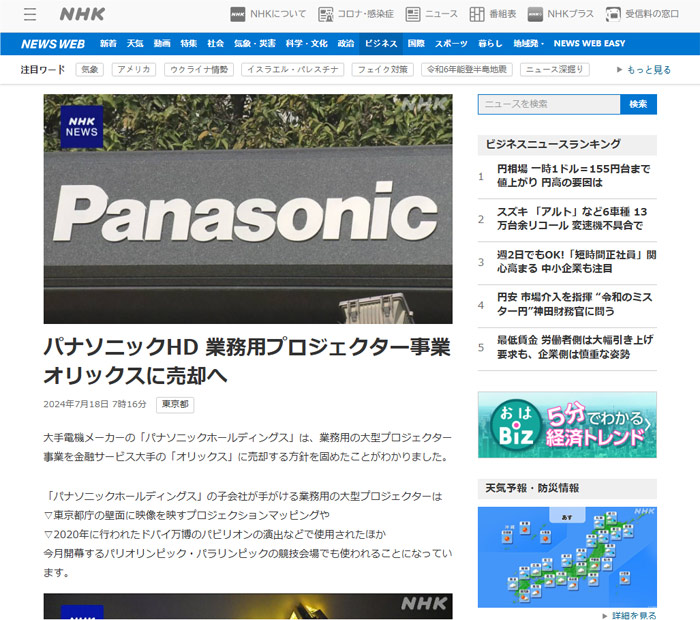
Task: Click the 気象 keyword tag
Action: [90, 70]
